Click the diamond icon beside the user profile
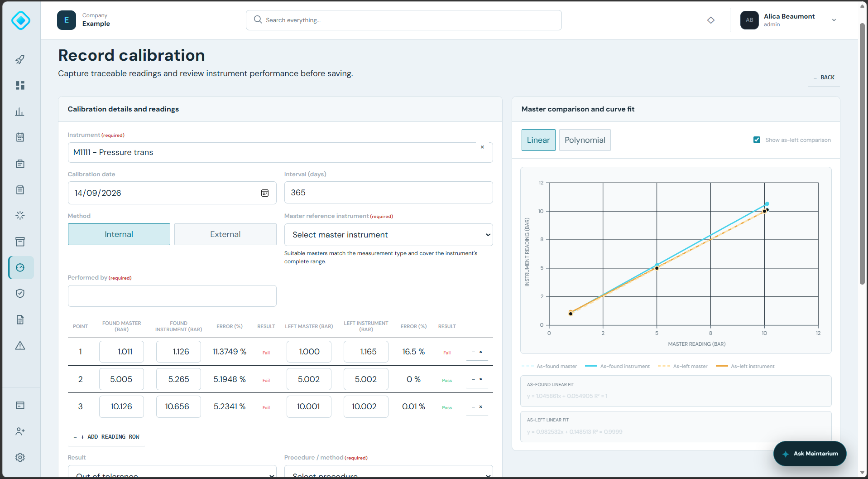This screenshot has width=868, height=479. (x=711, y=20)
